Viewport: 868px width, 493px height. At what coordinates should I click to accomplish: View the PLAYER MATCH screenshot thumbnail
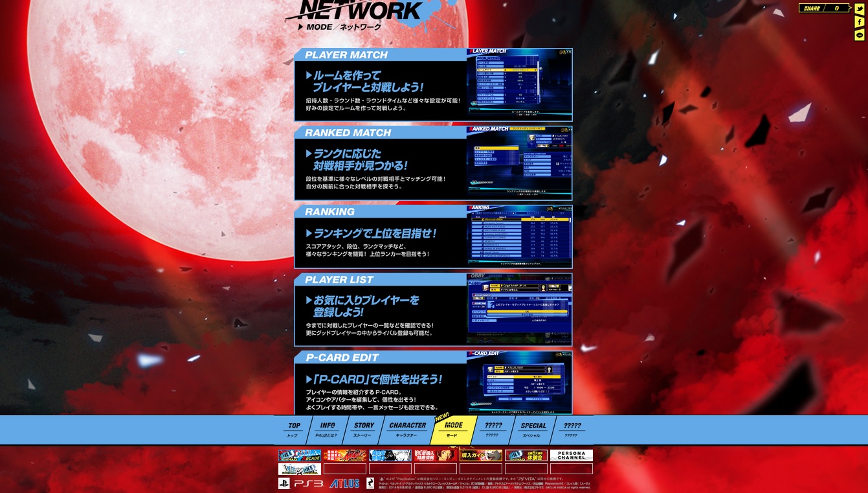click(x=520, y=84)
